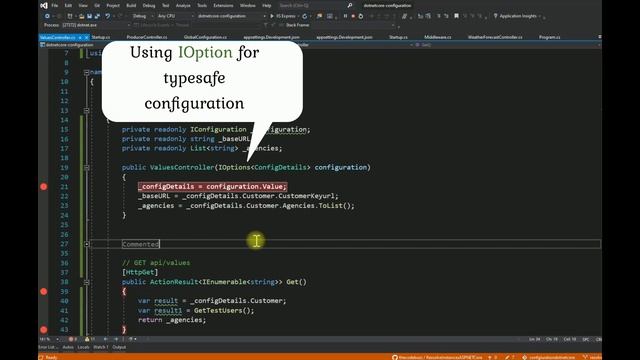Click the Toggle Bookmark toolbar icon
Image resolution: width=640 pixels, height=360 pixels.
coord(456,16)
